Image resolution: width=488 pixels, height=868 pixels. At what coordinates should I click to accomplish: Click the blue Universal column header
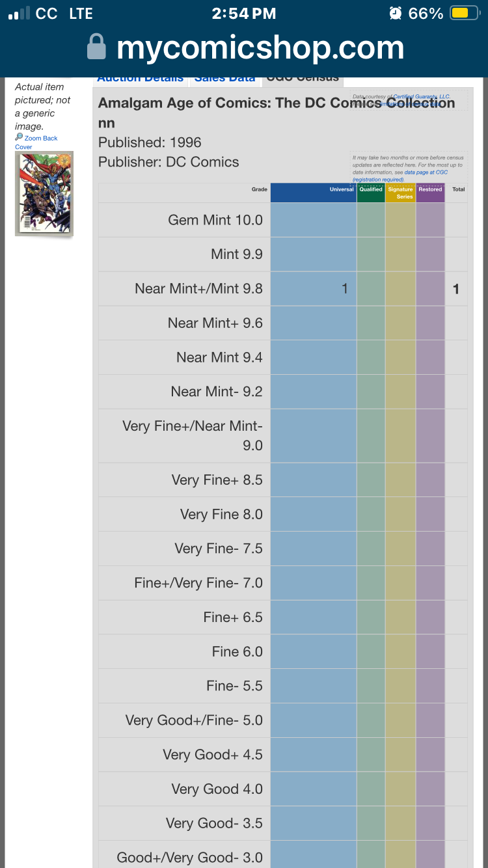click(314, 193)
